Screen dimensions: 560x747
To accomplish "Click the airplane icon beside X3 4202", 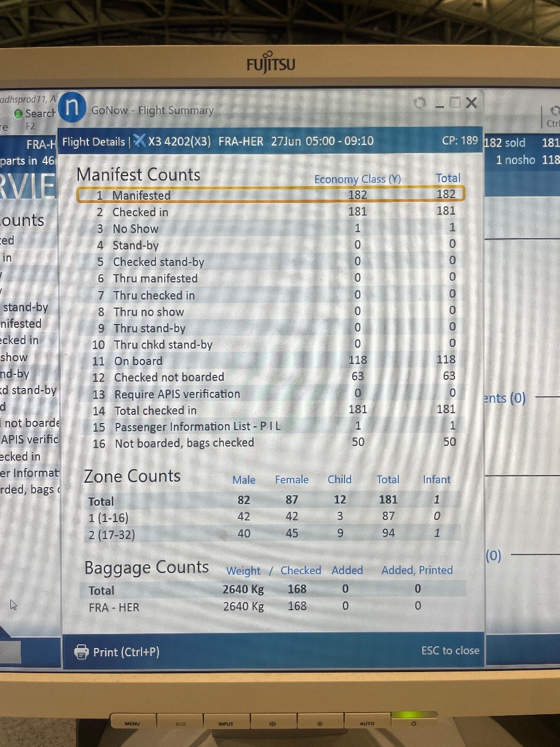I will [x=140, y=141].
